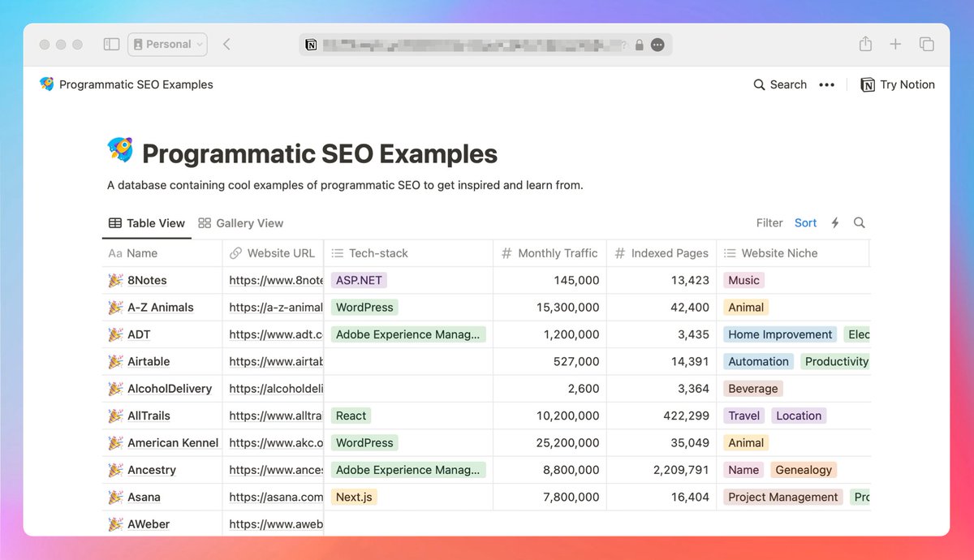Open the AWeber row page

click(x=149, y=524)
